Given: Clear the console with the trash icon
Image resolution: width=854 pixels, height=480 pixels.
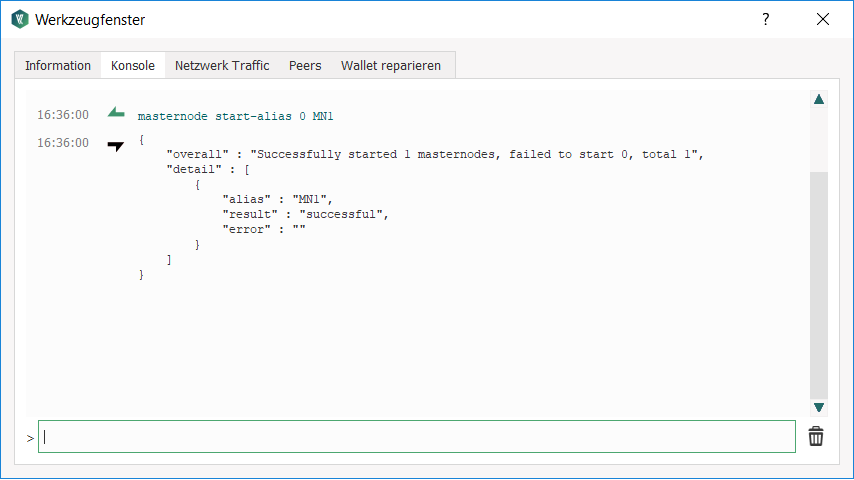Looking at the screenshot, I should (816, 437).
